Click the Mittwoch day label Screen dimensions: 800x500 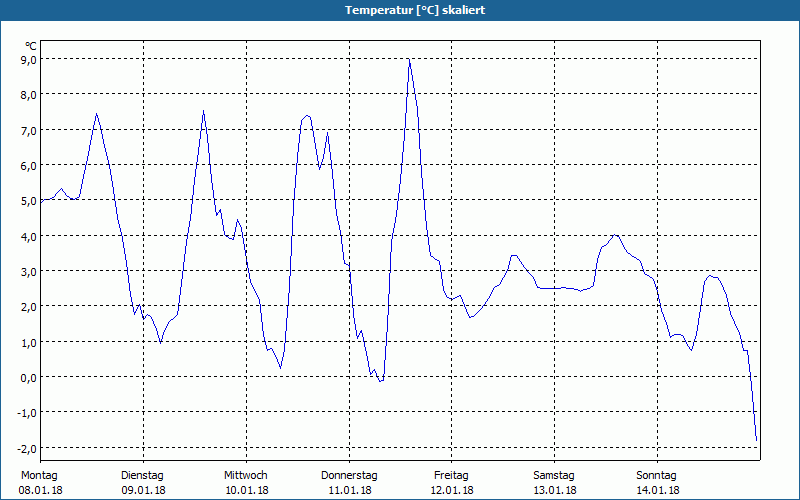pyautogui.click(x=246, y=476)
